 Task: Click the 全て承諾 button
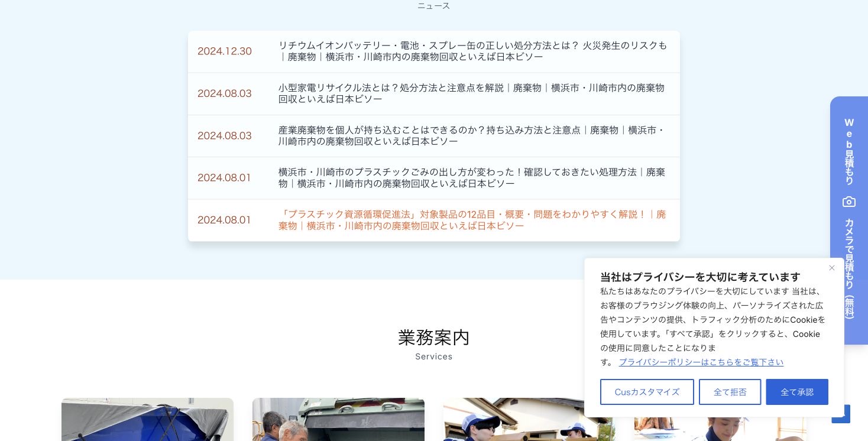pos(797,392)
